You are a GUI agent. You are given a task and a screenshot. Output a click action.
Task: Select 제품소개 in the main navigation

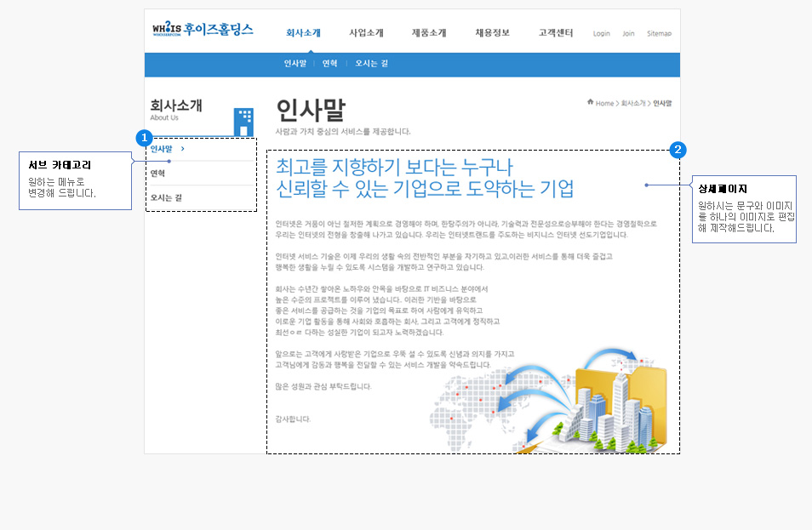point(429,33)
